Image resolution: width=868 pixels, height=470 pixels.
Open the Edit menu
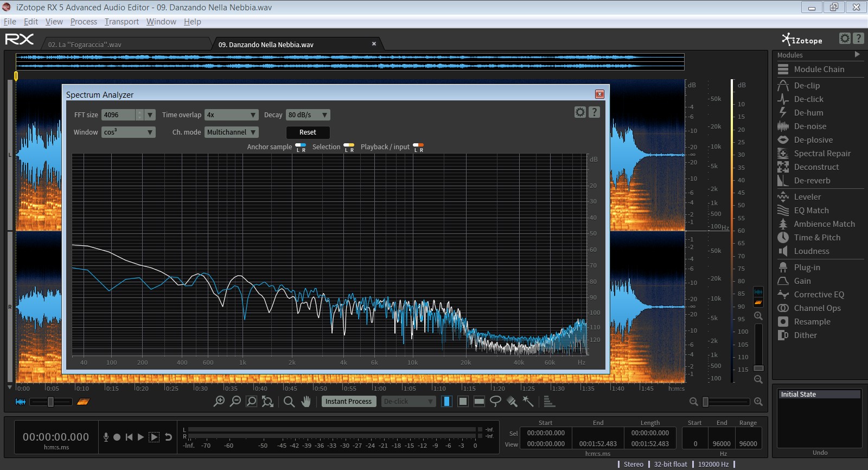click(x=31, y=22)
